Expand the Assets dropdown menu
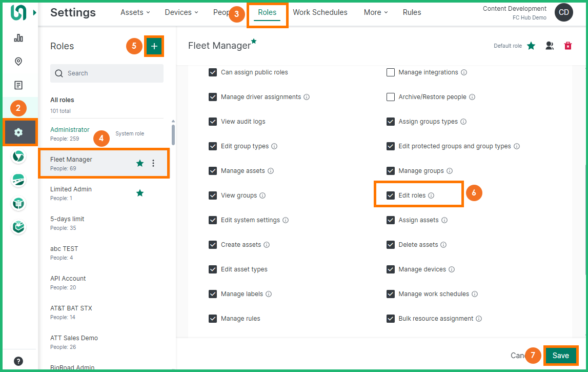This screenshot has width=588, height=372. click(x=135, y=12)
